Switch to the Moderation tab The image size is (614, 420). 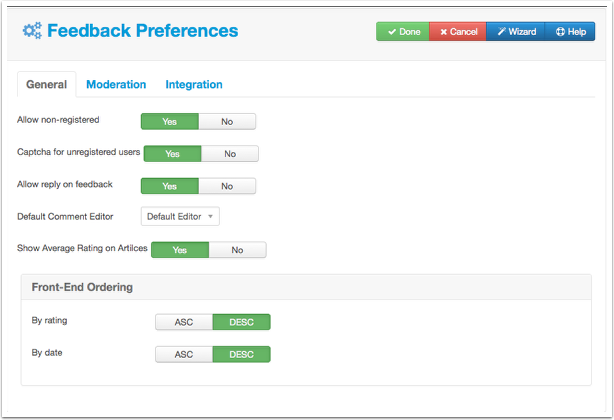pyautogui.click(x=116, y=85)
